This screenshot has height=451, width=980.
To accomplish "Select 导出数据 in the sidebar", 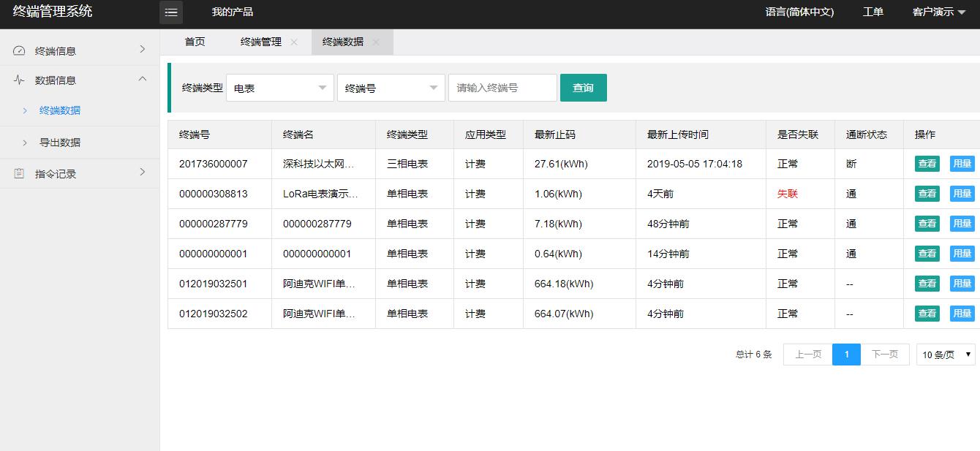I will (60, 143).
